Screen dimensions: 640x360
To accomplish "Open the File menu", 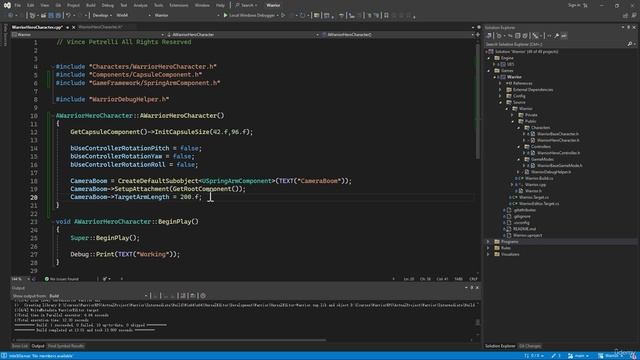I will pos(17,5).
